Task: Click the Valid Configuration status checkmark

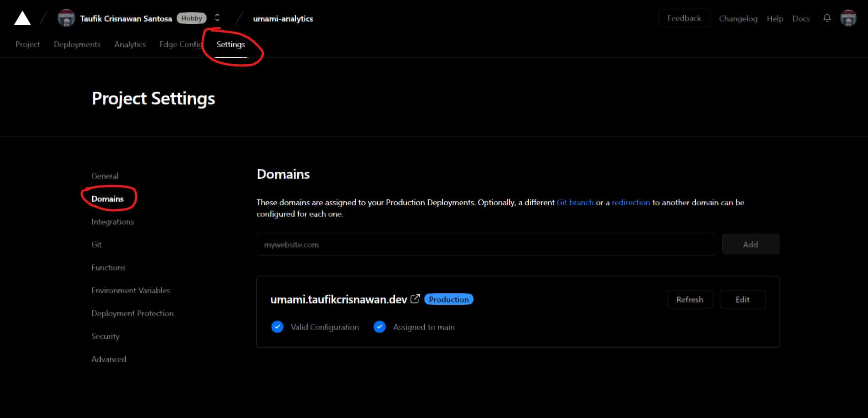Action: [277, 327]
